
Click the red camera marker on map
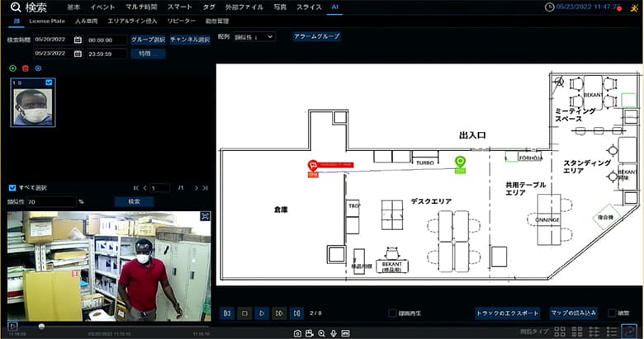(x=313, y=166)
